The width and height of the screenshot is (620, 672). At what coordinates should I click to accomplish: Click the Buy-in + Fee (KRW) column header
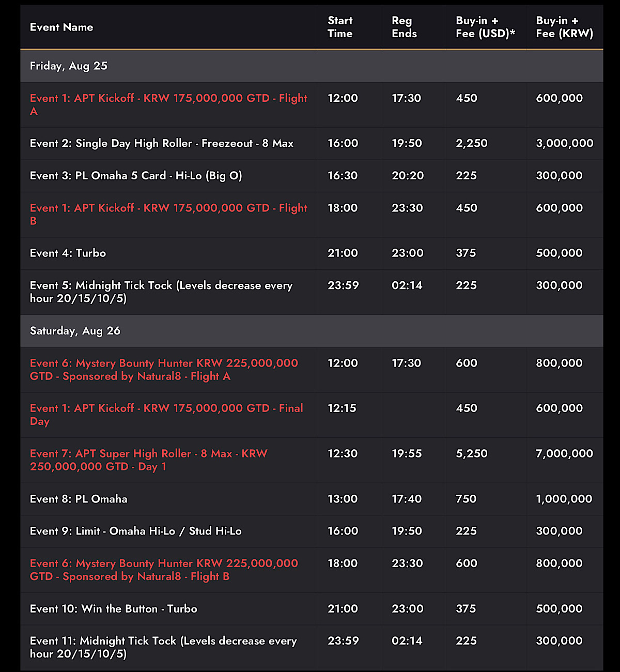point(564,27)
